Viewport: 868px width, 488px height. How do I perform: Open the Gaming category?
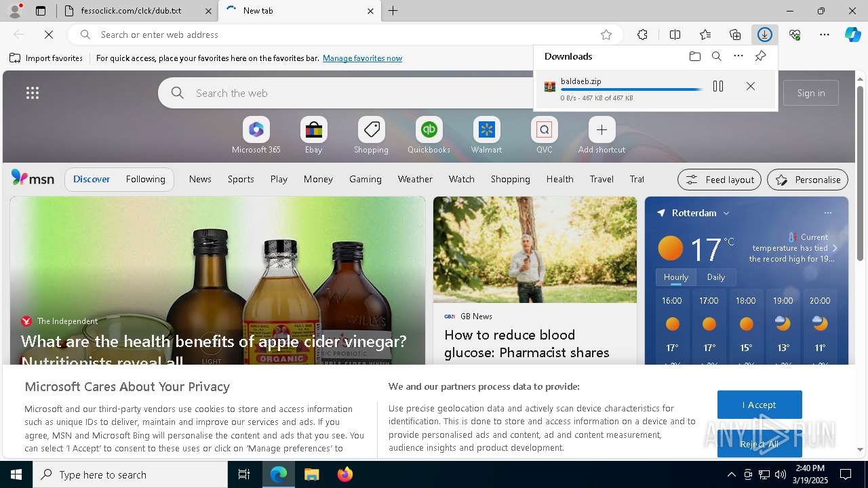pyautogui.click(x=366, y=179)
